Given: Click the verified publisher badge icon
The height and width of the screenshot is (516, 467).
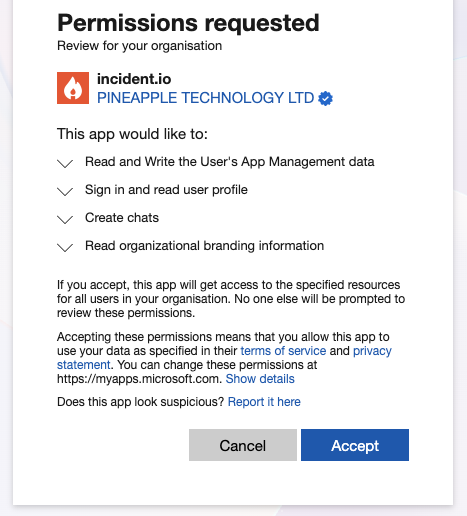Looking at the screenshot, I should pyautogui.click(x=325, y=98).
